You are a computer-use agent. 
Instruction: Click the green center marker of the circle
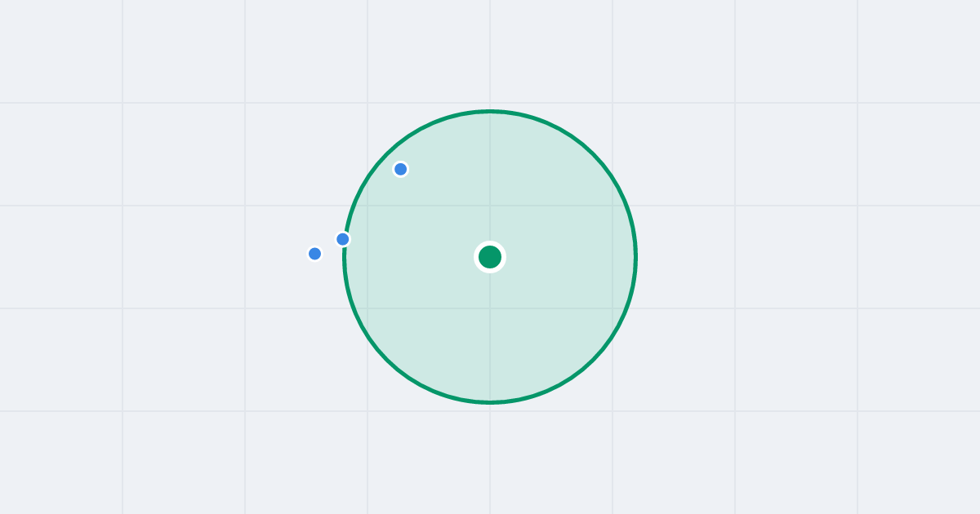(x=490, y=257)
